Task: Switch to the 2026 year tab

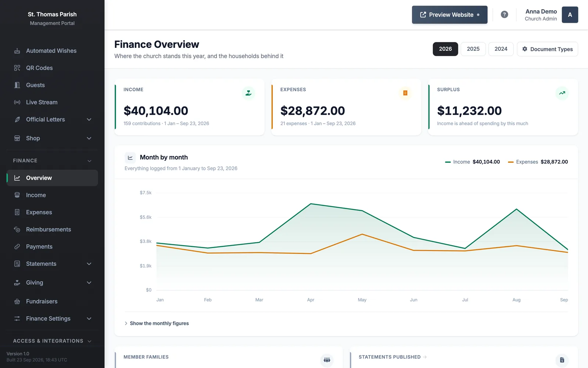Action: pos(445,49)
